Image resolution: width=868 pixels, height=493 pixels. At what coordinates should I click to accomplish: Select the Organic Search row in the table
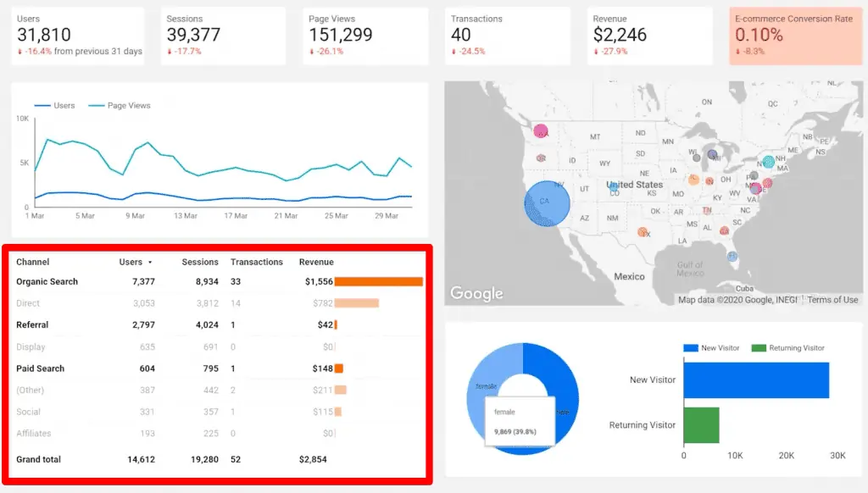tap(48, 281)
